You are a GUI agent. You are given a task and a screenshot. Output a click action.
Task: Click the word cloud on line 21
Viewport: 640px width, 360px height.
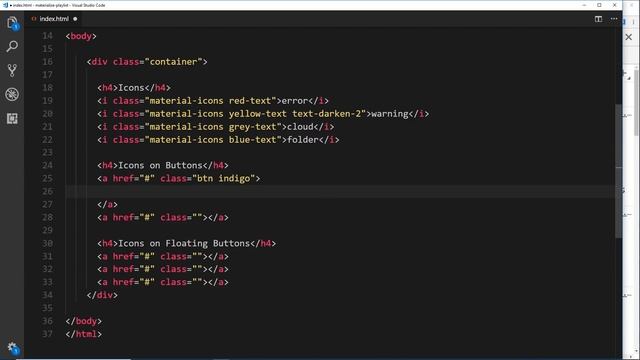click(x=300, y=127)
